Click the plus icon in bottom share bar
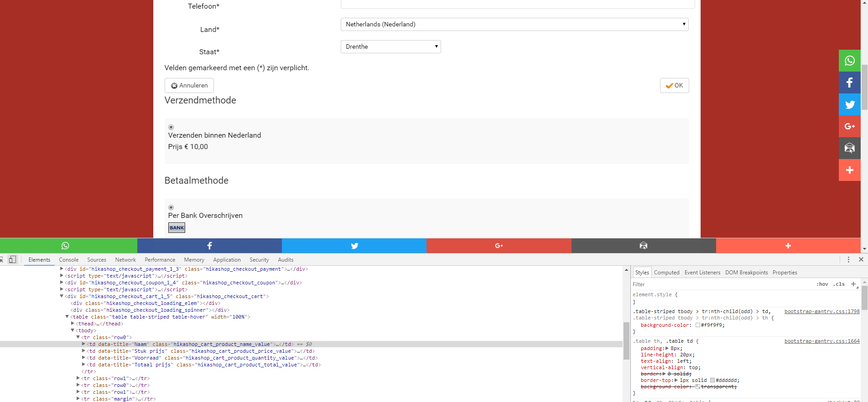This screenshot has height=402, width=868. 788,246
